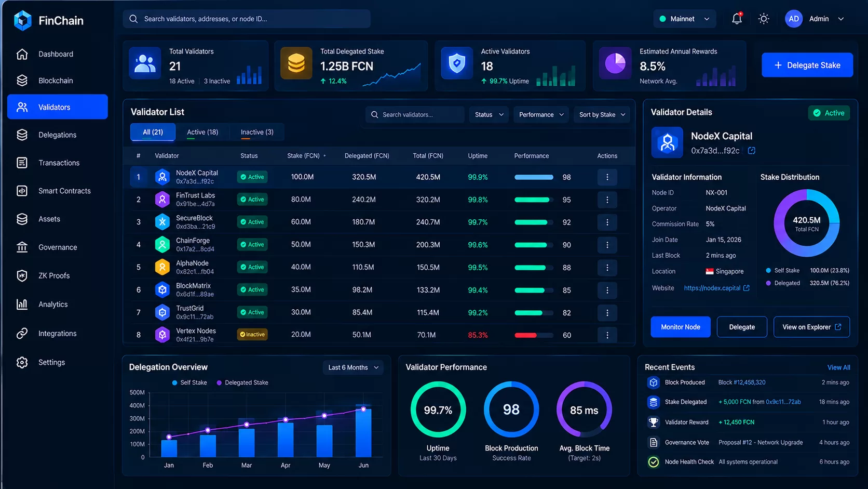This screenshot has width=868, height=489.
Task: Click the SecureBlock validator avatar icon
Action: click(x=162, y=222)
